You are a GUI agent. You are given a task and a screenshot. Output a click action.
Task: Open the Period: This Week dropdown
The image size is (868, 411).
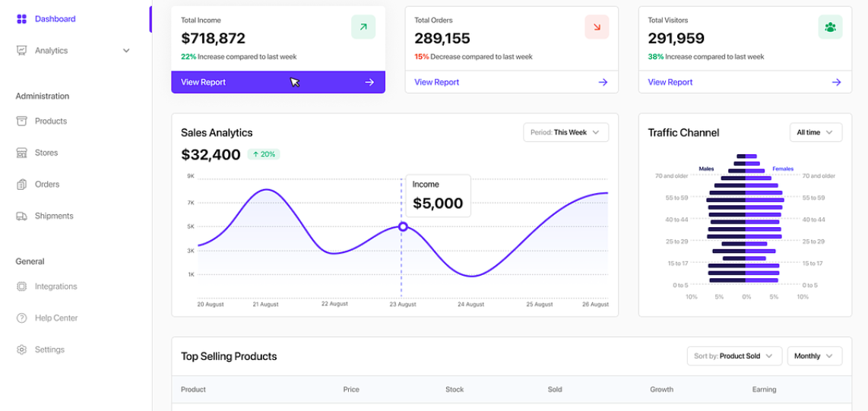pyautogui.click(x=565, y=132)
